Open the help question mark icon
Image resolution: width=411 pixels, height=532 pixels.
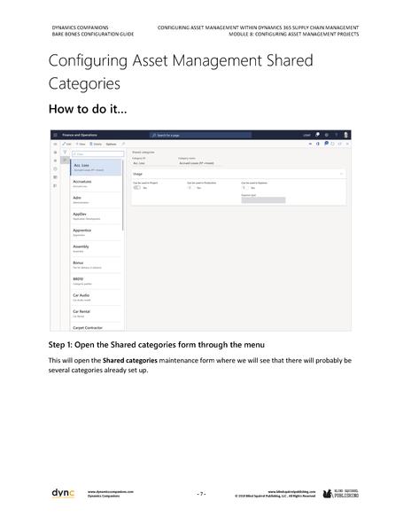336,135
